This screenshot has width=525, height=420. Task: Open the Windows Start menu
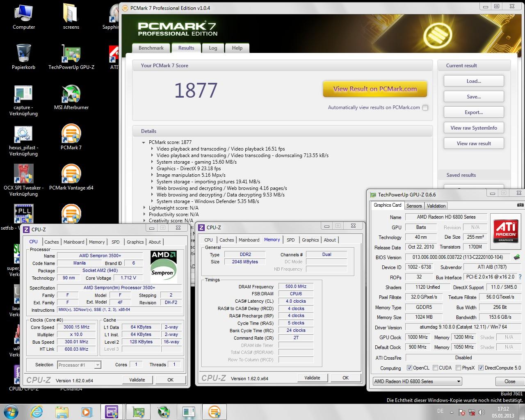tap(11, 411)
